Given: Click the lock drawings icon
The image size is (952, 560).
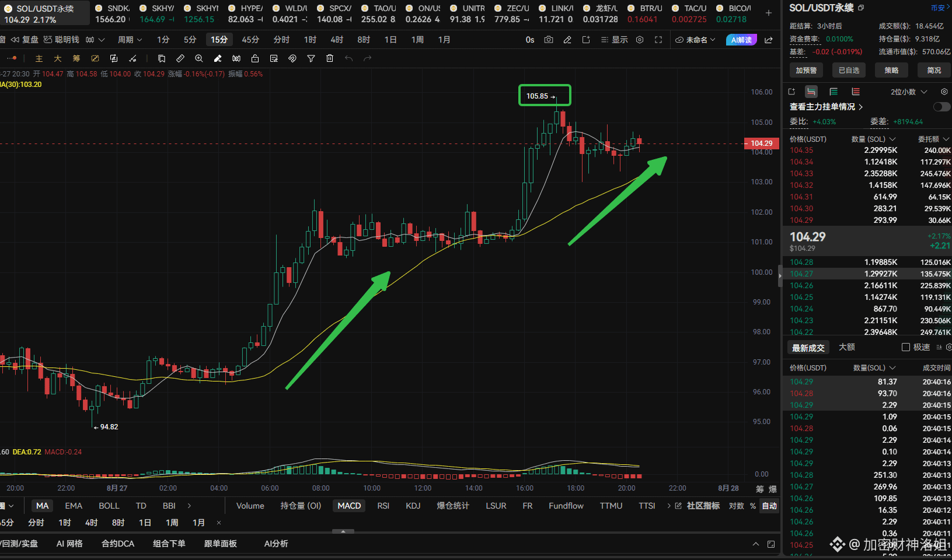Looking at the screenshot, I should click(x=255, y=58).
